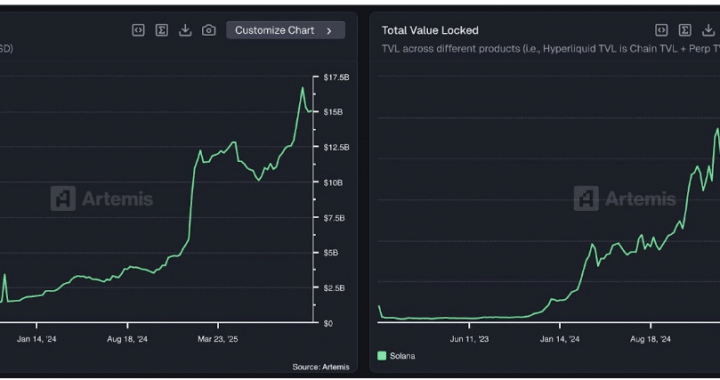
Task: Click Jan 14, '24 label on TVL chart
Action: click(x=560, y=339)
